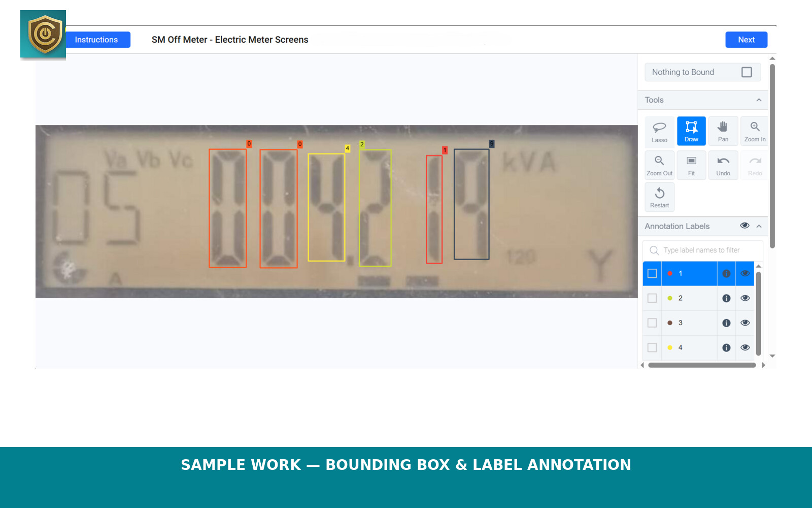Image resolution: width=812 pixels, height=508 pixels.
Task: Fit image to view with Fit tool
Action: (691, 165)
